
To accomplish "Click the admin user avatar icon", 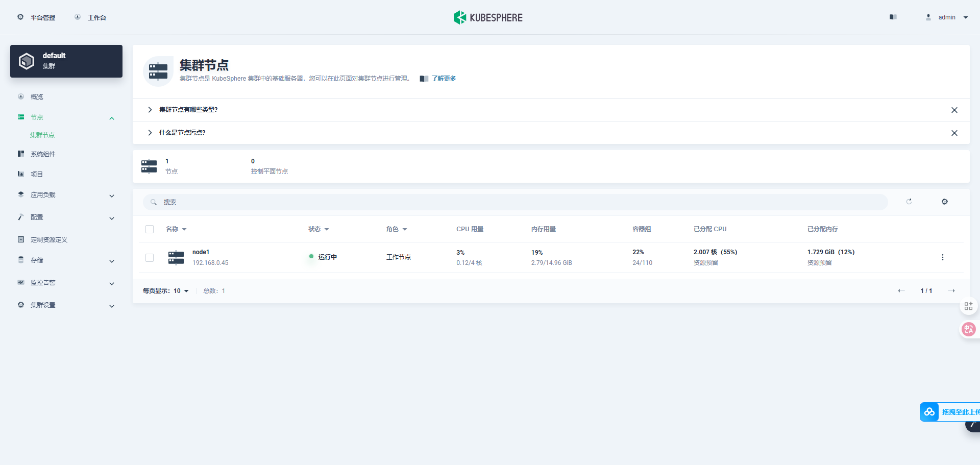I will click(x=928, y=17).
